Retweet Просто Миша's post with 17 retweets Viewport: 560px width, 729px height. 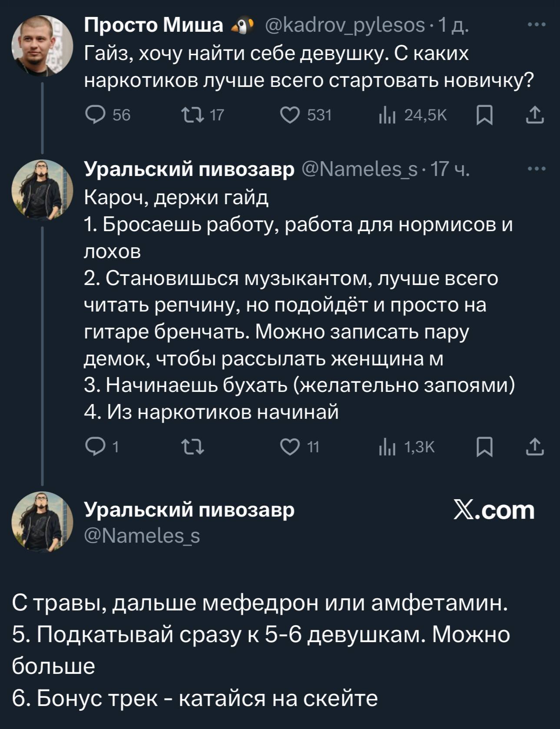tap(191, 115)
